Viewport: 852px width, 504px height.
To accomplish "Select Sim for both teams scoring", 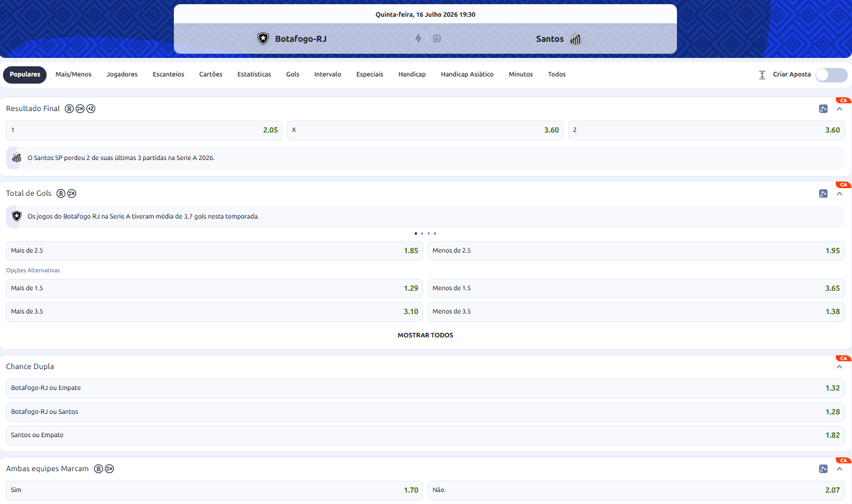I will (x=214, y=490).
